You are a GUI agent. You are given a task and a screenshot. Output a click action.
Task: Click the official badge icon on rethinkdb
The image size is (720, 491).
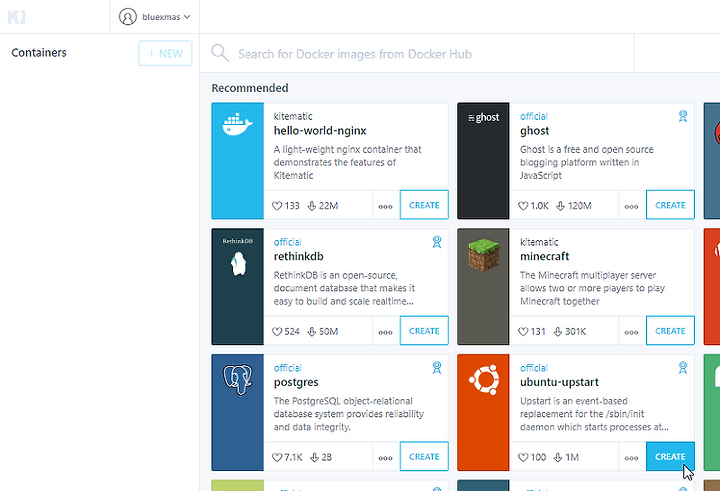click(x=437, y=242)
